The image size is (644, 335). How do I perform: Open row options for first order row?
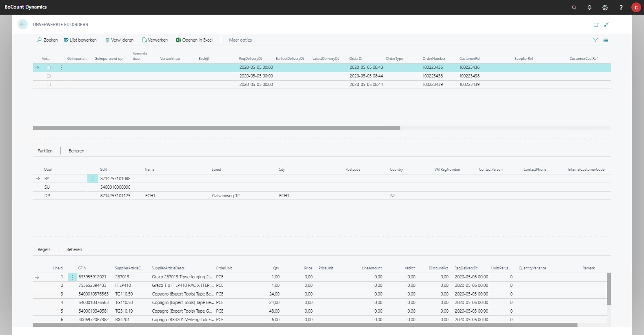coord(61,68)
